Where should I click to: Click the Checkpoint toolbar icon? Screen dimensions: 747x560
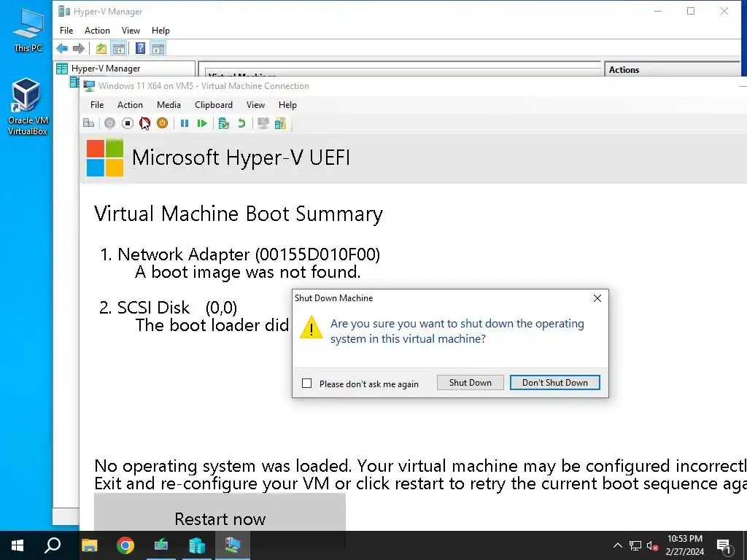click(223, 123)
